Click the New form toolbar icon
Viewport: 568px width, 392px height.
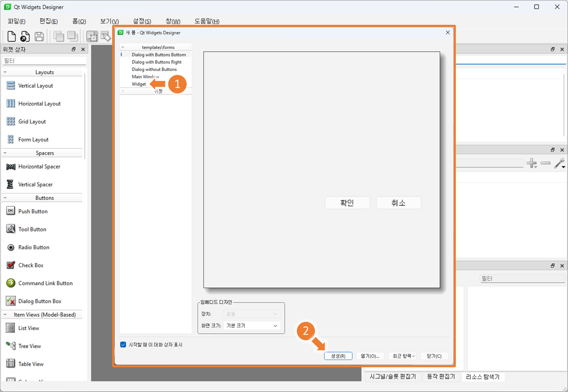[11, 36]
